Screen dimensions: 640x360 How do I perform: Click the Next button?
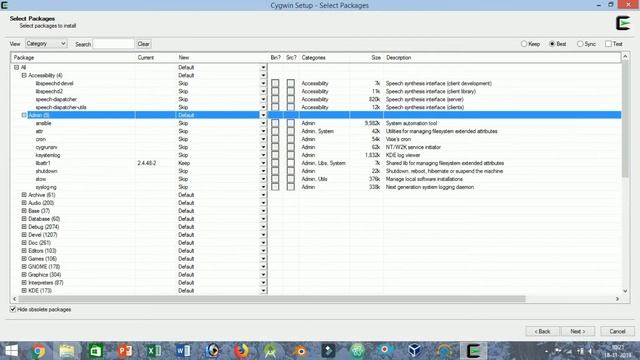point(578,331)
